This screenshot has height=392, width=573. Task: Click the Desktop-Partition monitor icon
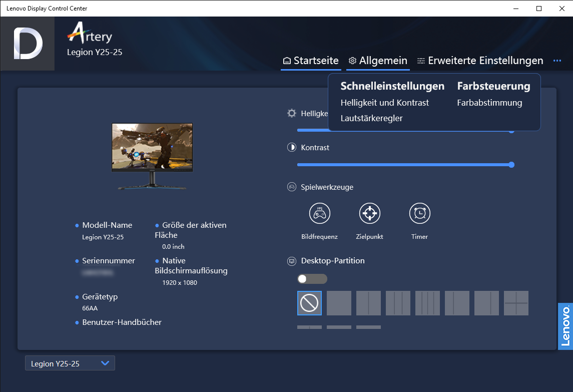pyautogui.click(x=292, y=261)
